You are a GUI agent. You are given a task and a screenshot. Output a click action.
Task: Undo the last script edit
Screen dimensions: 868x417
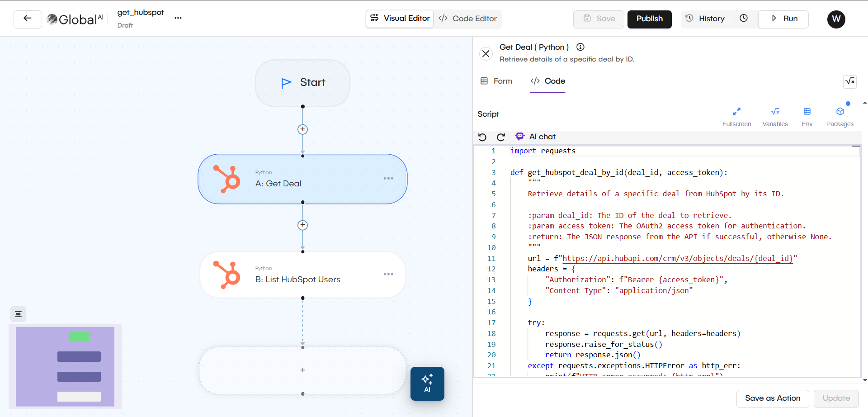tap(482, 137)
